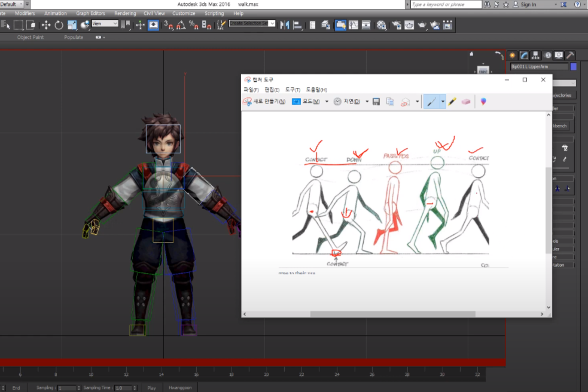Open Autodesk A360 gallery icon
This screenshot has width=588, height=392.
[x=448, y=25]
